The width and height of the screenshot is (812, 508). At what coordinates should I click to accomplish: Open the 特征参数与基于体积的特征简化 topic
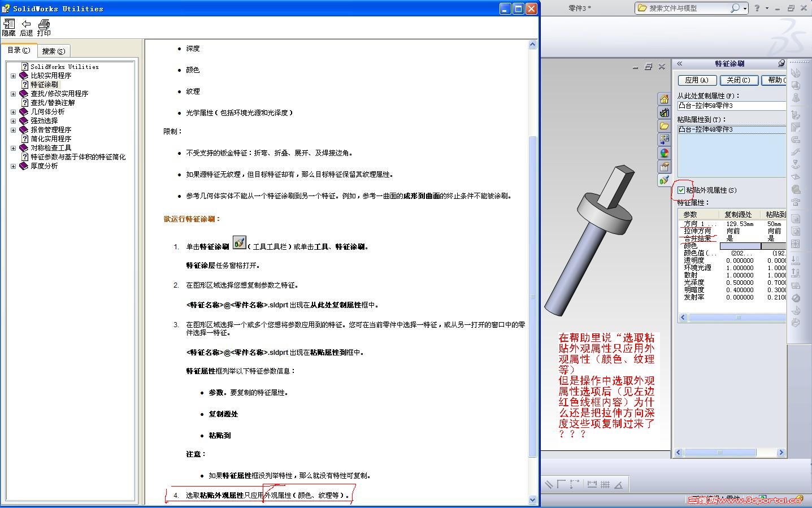[78, 157]
